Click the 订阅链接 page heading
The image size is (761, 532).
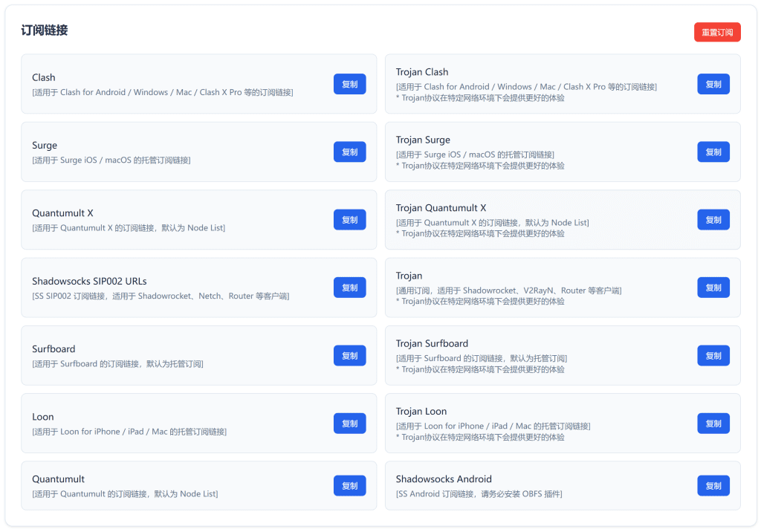click(45, 30)
